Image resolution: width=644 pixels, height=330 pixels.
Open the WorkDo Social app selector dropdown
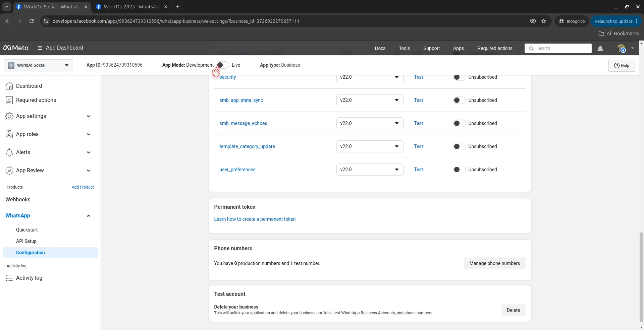[39, 65]
